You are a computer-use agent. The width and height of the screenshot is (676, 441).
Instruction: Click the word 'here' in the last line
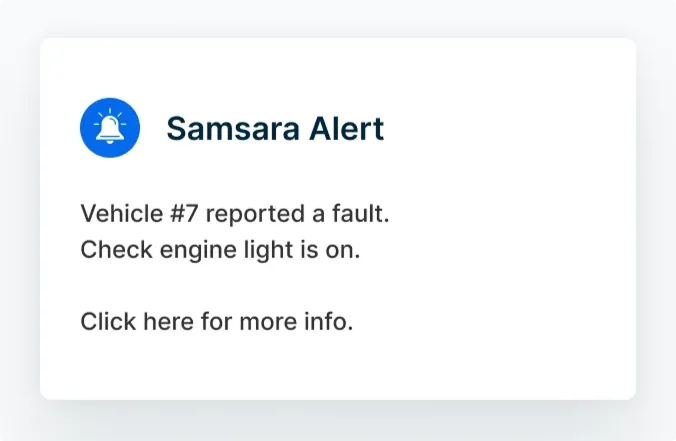tap(169, 321)
